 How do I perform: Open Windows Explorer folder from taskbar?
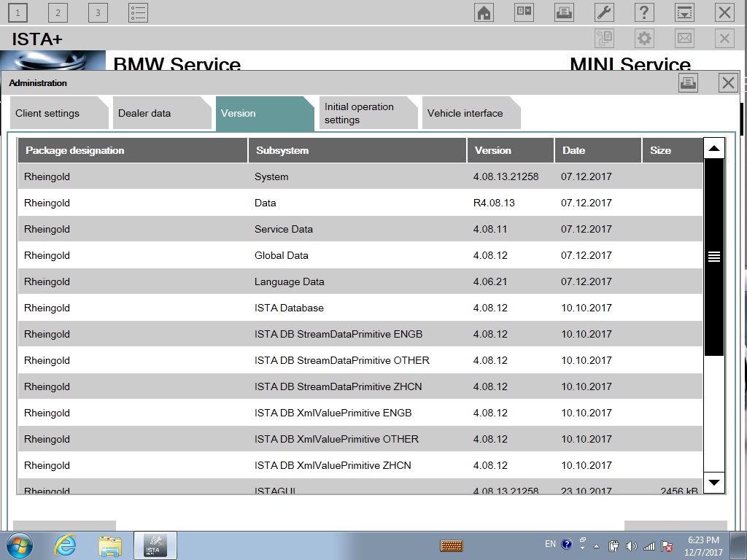[x=110, y=545]
